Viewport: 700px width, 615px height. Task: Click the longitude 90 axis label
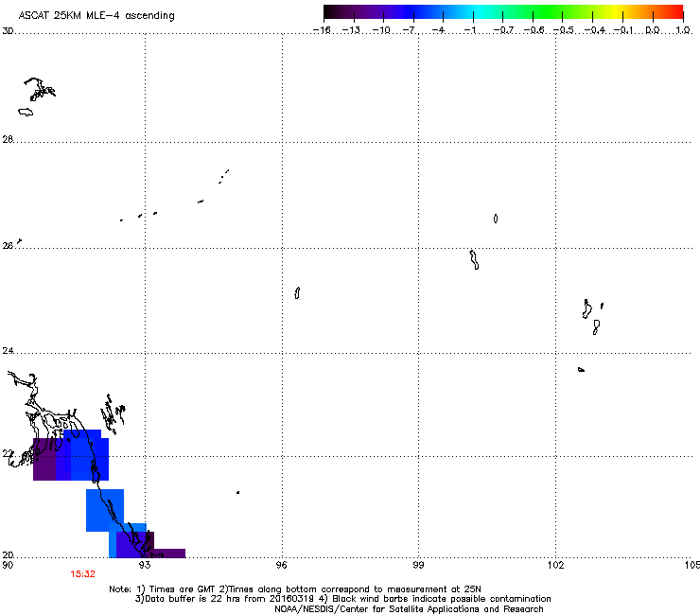8,565
